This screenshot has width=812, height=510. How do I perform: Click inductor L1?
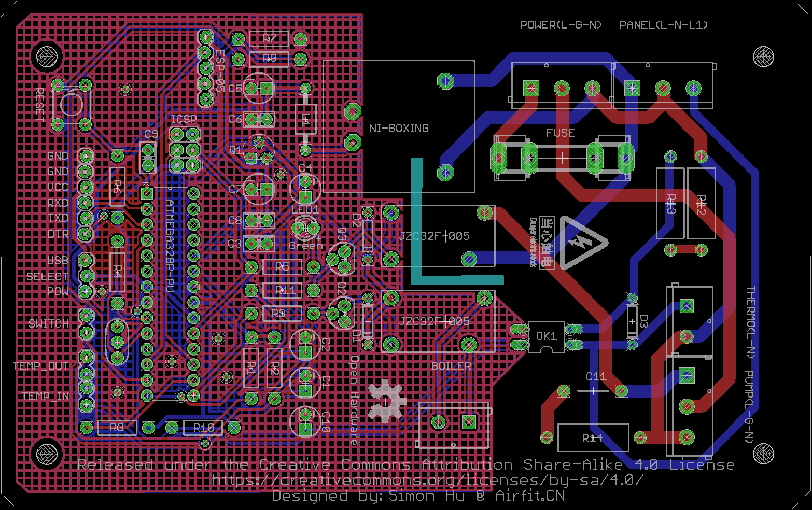coord(305,120)
